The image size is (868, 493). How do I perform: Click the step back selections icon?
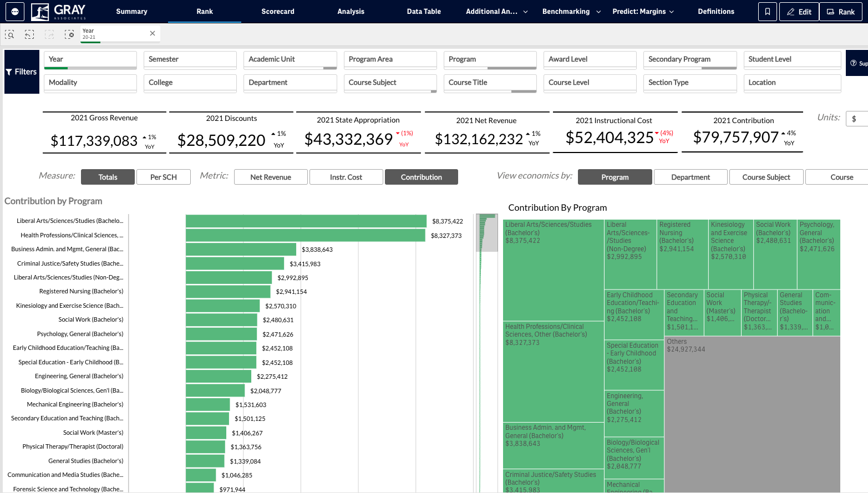point(29,34)
